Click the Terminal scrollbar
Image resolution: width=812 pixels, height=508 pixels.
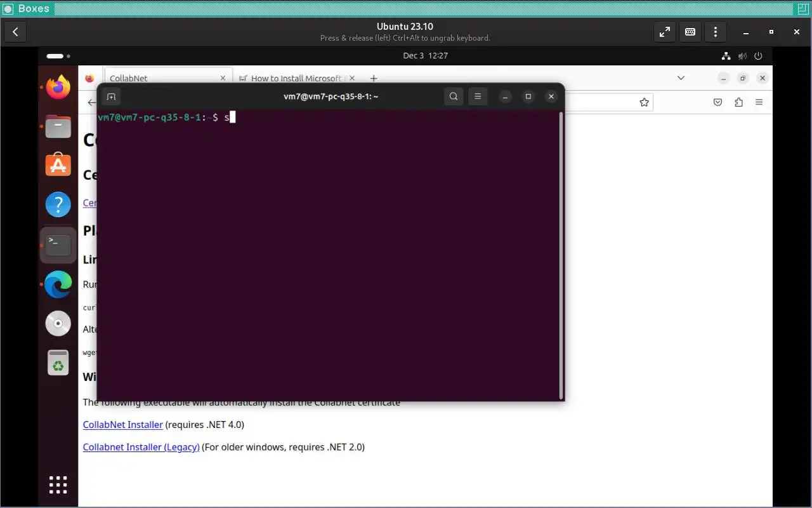pyautogui.click(x=561, y=255)
